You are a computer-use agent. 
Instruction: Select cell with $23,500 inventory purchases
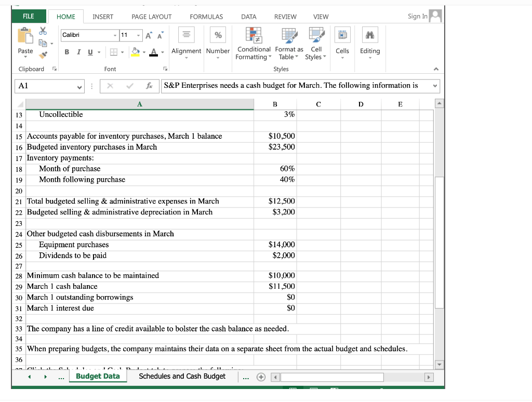[275, 147]
